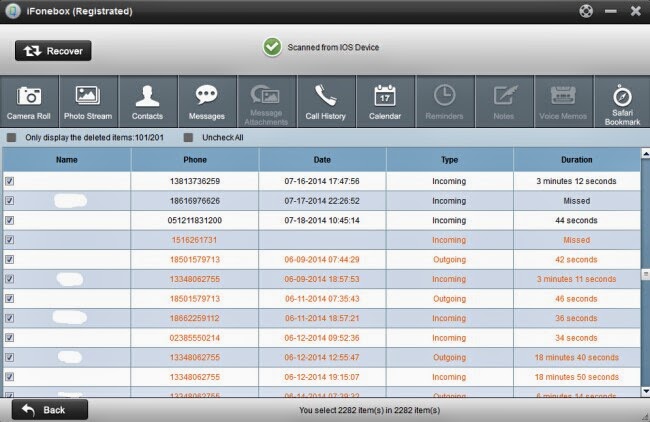Open the Safari Bookmark category

coord(622,102)
